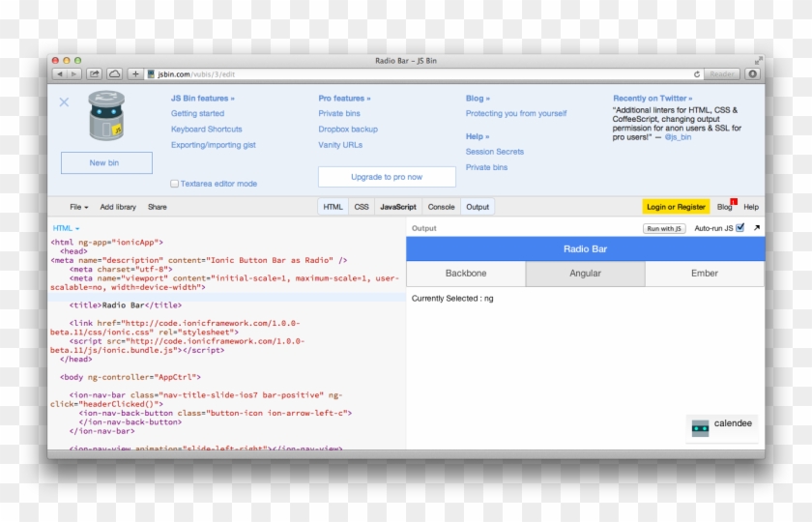812x522 pixels.
Task: Select the Backbone tab in output
Action: pos(466,274)
